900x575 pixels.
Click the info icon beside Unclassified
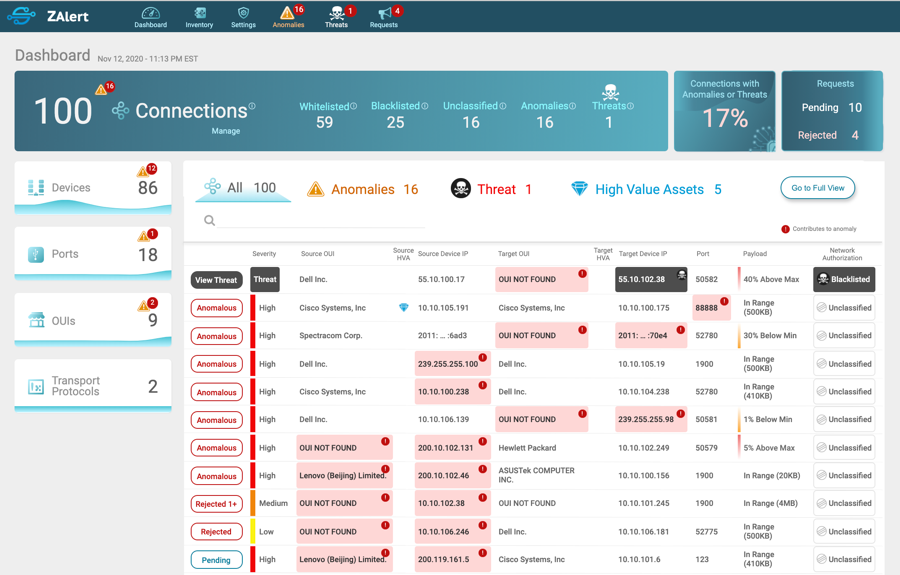[x=503, y=106]
